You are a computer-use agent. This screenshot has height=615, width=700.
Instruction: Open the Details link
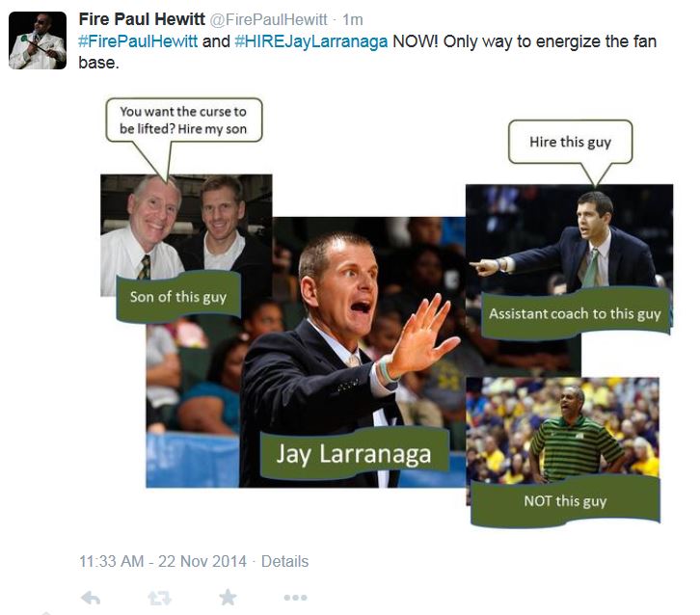(284, 561)
